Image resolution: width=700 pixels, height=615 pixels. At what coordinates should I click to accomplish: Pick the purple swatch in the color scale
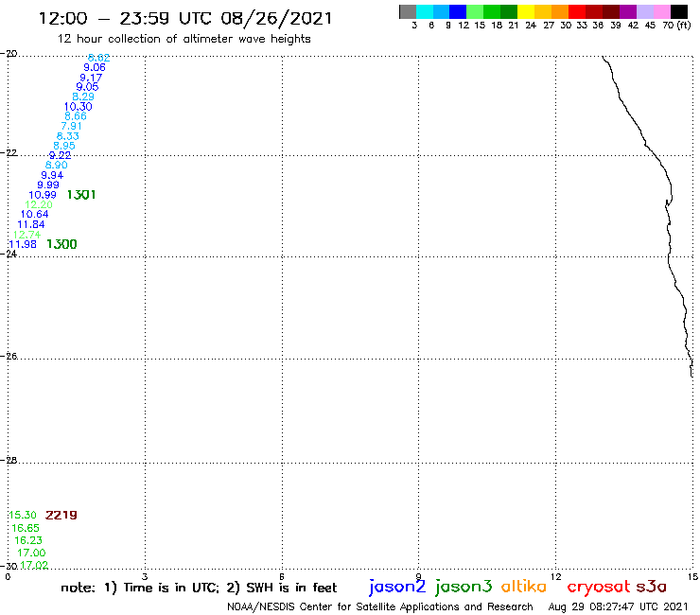pyautogui.click(x=628, y=11)
